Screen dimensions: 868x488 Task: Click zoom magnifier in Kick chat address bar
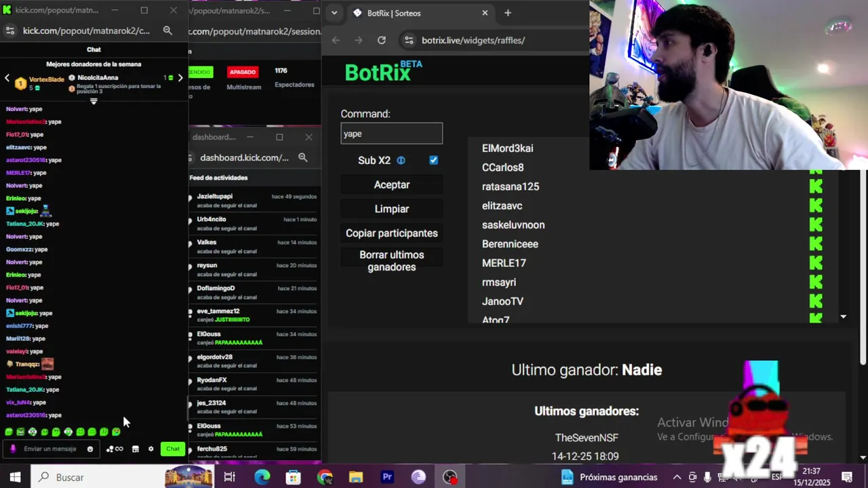(167, 30)
